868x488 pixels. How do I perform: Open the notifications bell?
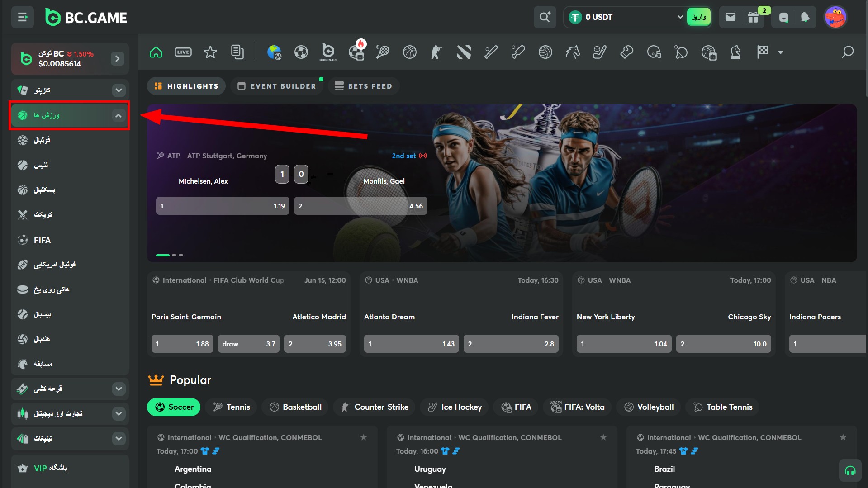[805, 17]
